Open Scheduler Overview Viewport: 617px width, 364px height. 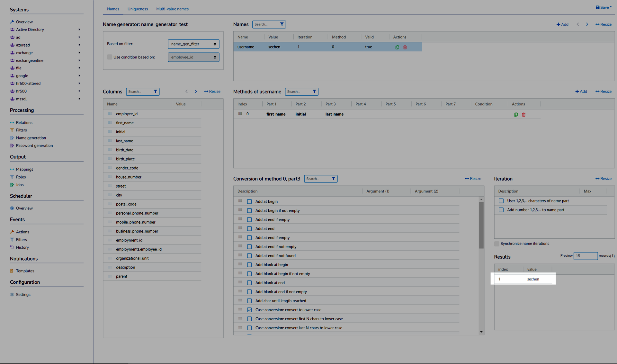21,208
